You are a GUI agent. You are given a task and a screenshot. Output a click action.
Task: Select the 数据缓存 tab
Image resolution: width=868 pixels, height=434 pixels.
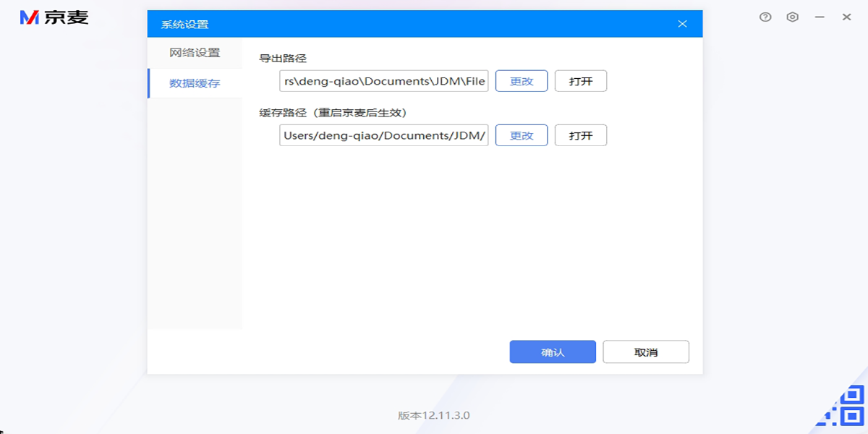tap(195, 83)
